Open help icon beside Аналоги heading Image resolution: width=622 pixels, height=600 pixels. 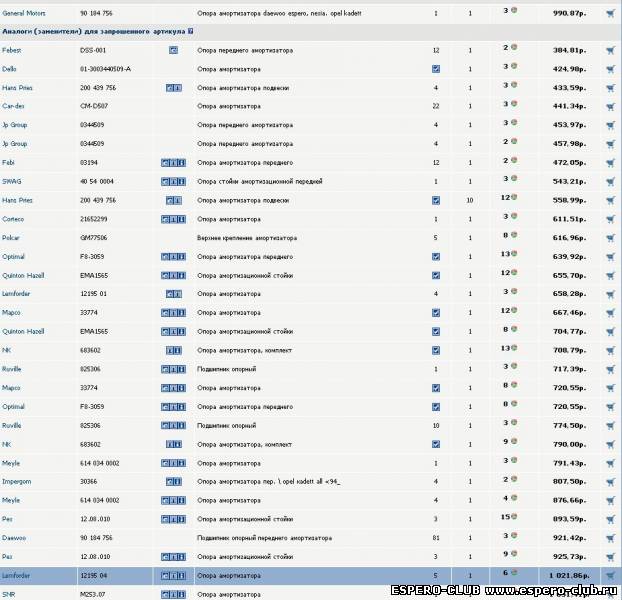point(190,31)
